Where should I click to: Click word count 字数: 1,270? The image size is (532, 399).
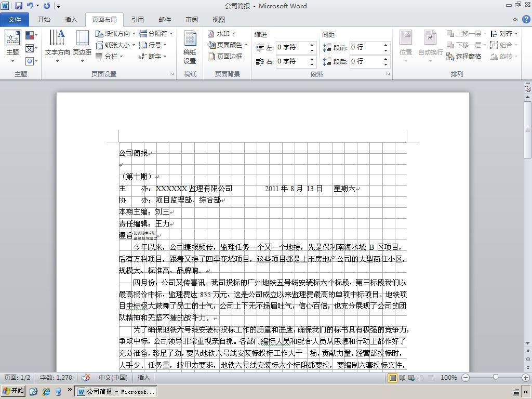pos(56,377)
